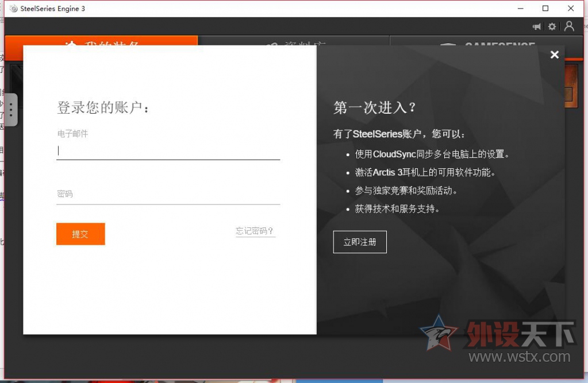Image resolution: width=588 pixels, height=383 pixels.
Task: Open the 忘记密码? forgot password link
Action: tap(255, 231)
